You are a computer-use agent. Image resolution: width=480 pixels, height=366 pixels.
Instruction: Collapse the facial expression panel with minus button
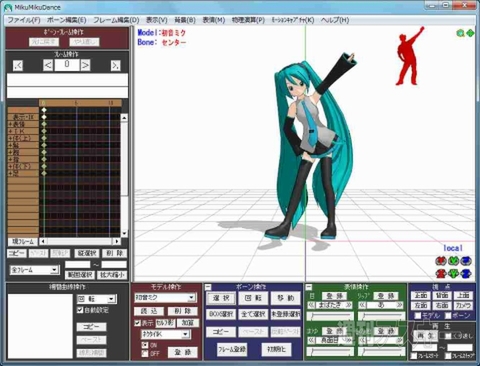(x=309, y=287)
